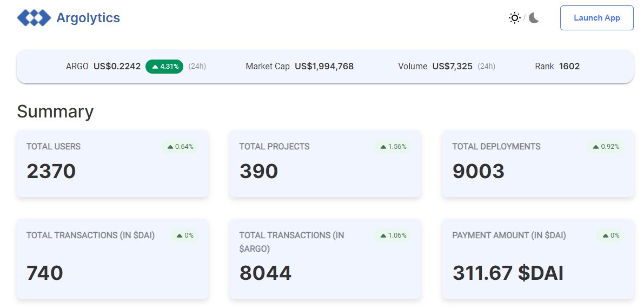
Task: Click the 0% badge on Payment Amount card
Action: [x=610, y=235]
